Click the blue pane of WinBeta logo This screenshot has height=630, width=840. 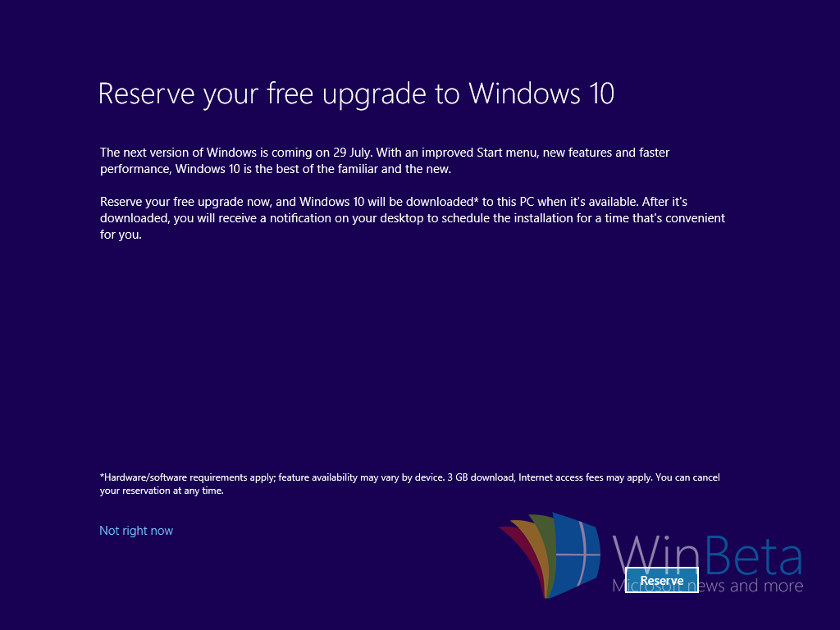tap(577, 555)
